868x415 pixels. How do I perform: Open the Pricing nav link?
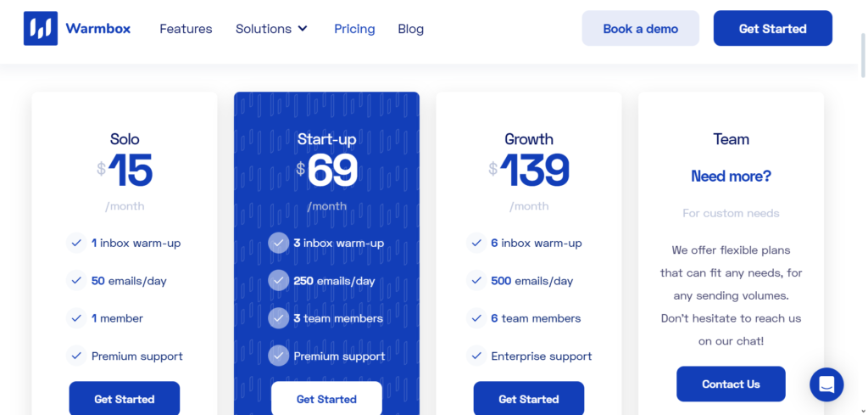pos(354,29)
